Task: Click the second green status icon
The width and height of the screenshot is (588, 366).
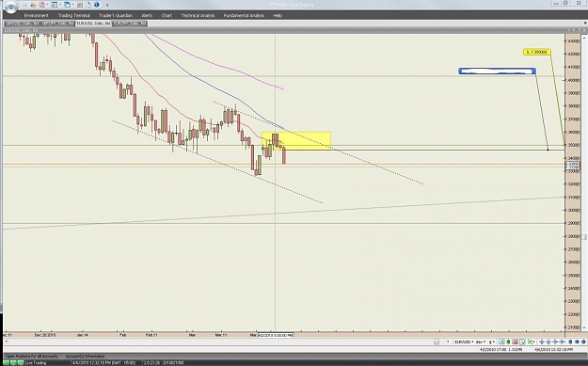Action: click(x=14, y=362)
